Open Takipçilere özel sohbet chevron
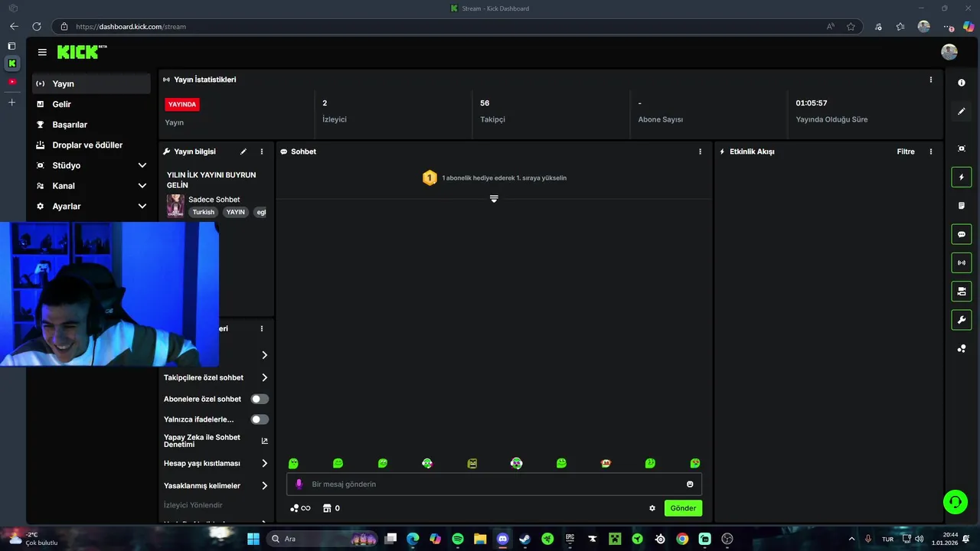Viewport: 980px width, 551px height. coord(264,377)
